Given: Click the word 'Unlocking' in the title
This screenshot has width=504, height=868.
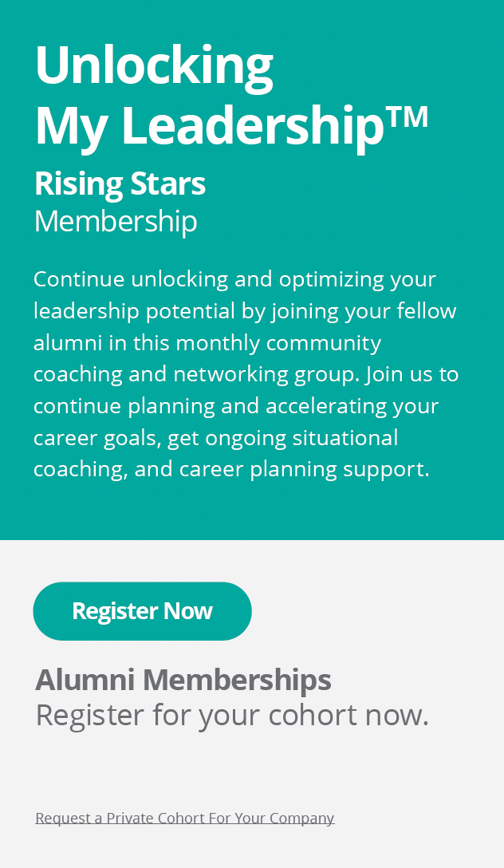Looking at the screenshot, I should pyautogui.click(x=154, y=65).
